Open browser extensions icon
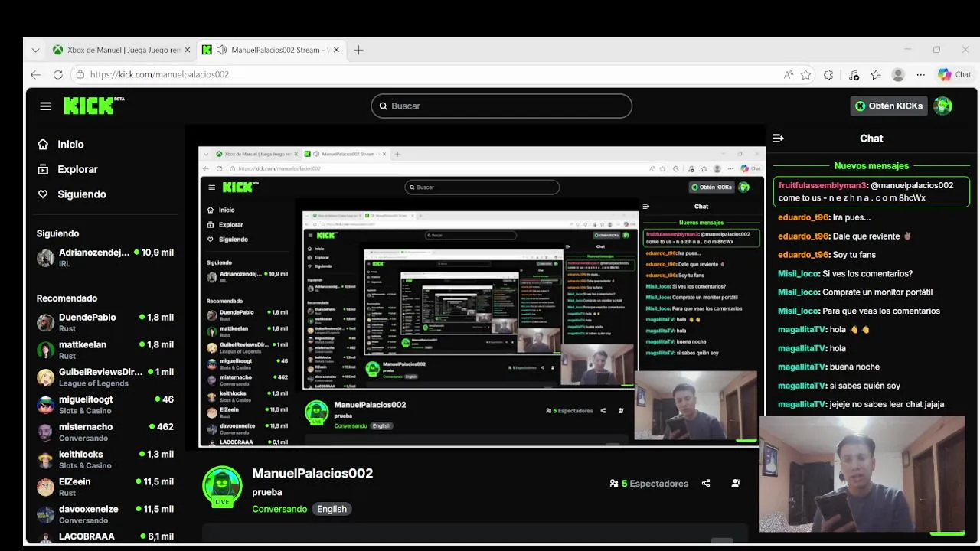Image resolution: width=980 pixels, height=551 pixels. coord(828,74)
